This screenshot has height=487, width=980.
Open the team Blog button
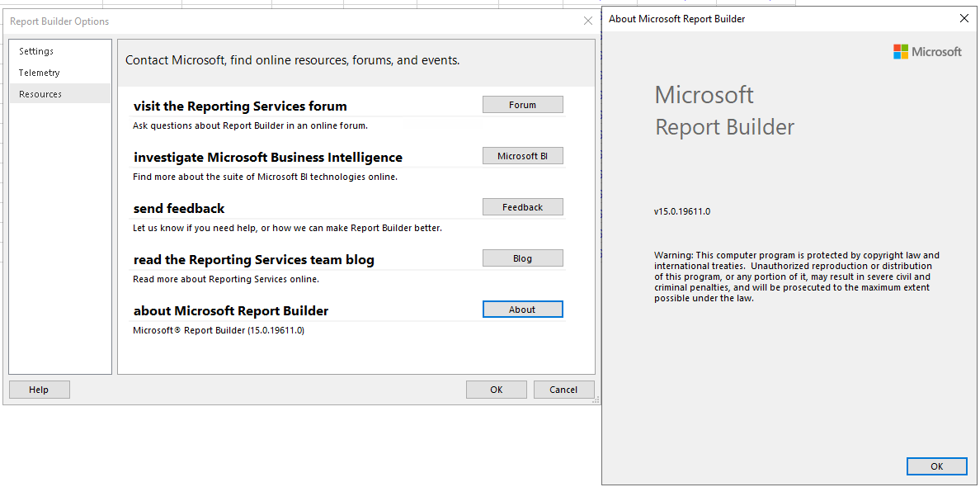(x=522, y=258)
